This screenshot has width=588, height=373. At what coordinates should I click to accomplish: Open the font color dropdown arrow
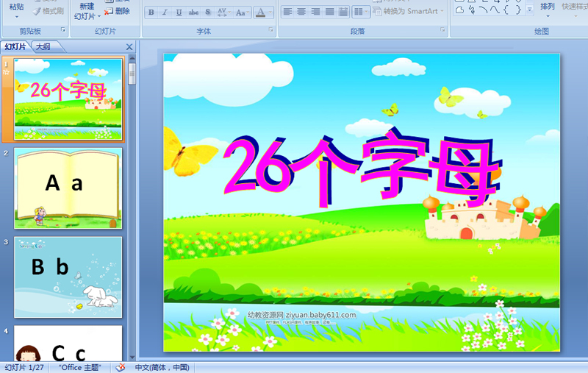coord(270,13)
